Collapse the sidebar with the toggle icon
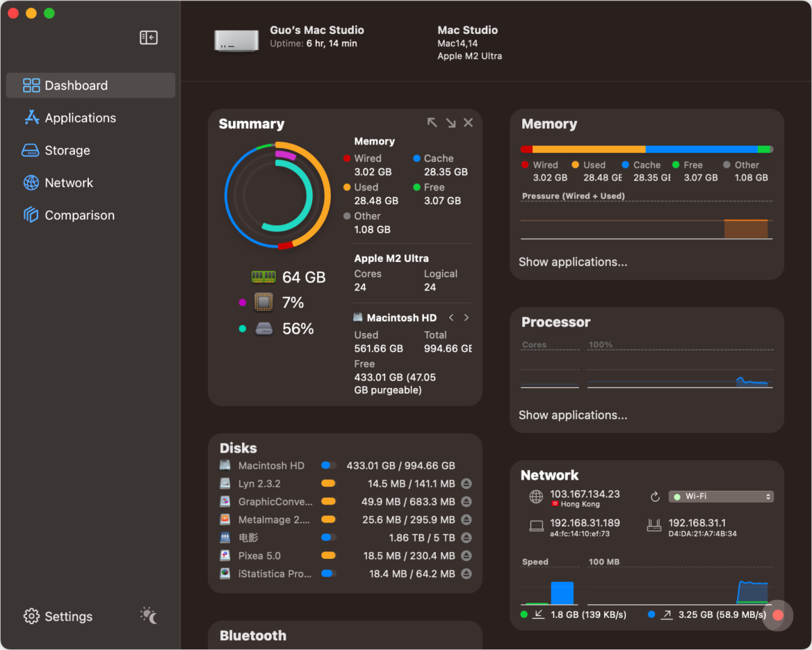This screenshot has width=812, height=650. [149, 38]
